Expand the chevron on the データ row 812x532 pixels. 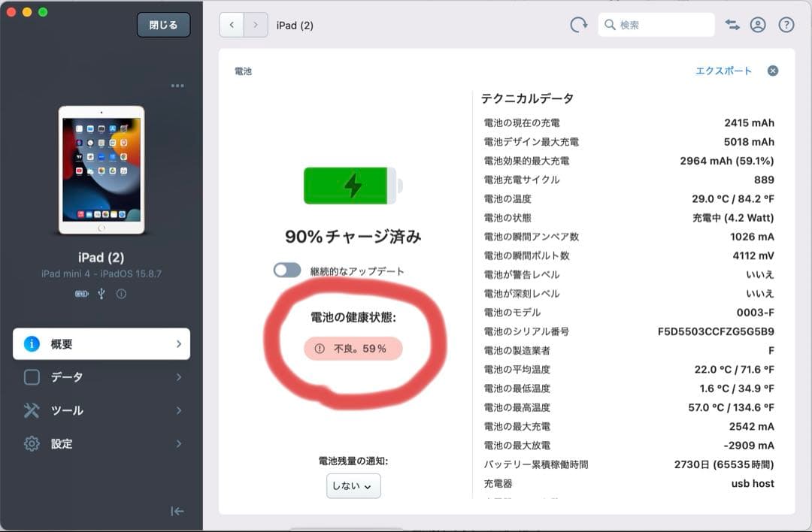coord(179,377)
